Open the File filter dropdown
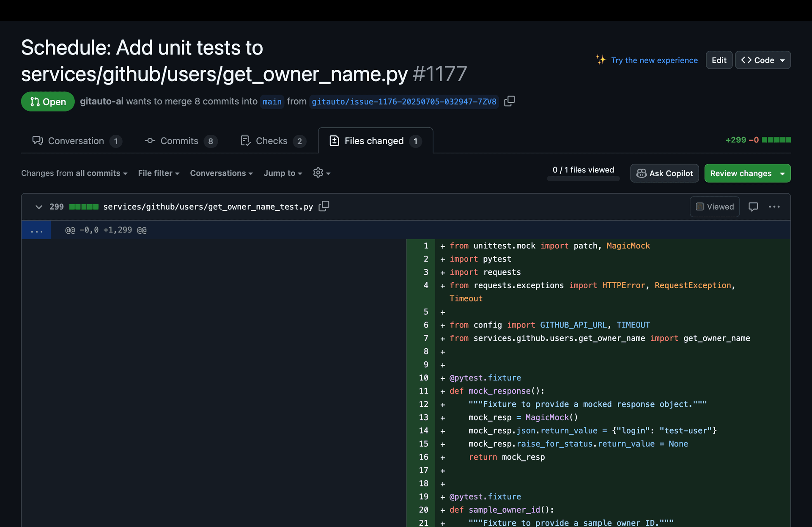 pos(159,173)
